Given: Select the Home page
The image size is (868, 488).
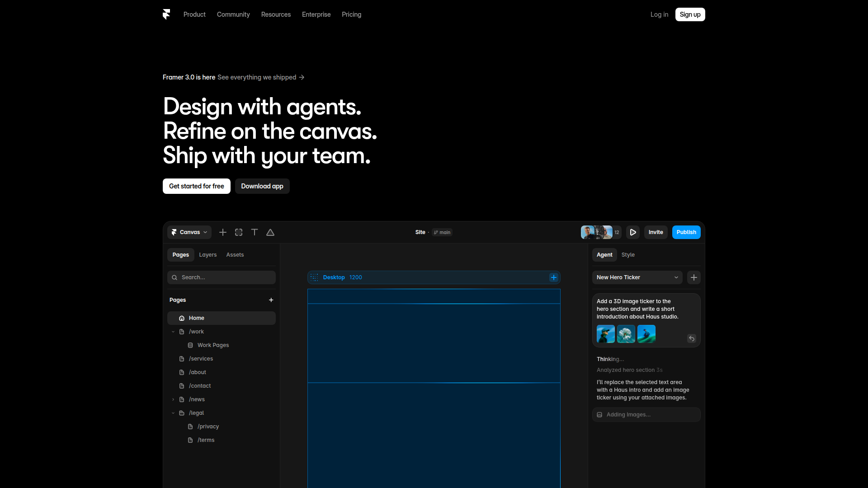Looking at the screenshot, I should coord(222,318).
